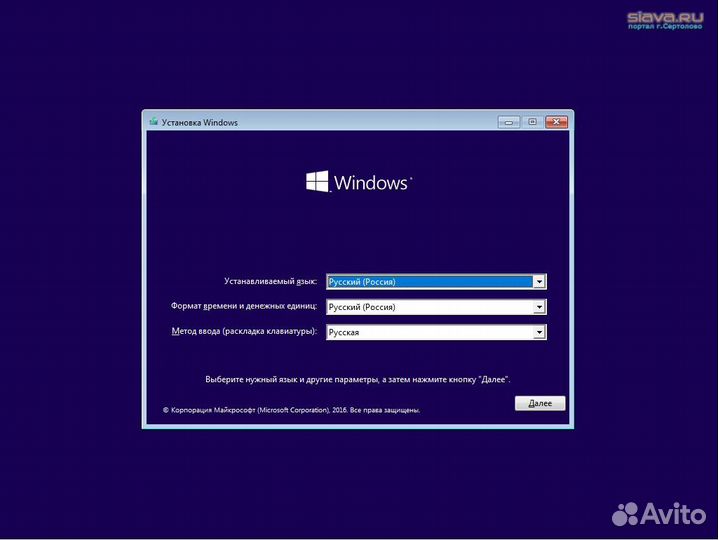Click the Microsoft Corporation copyright text

pos(291,410)
